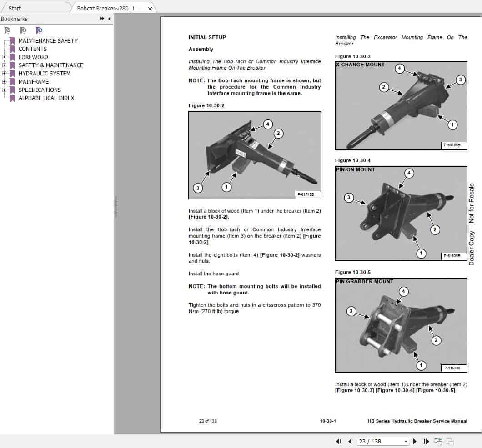Toggle the panel pin arrows in Bookmarks header
Viewport: 482px width, 448px height.
point(103,19)
